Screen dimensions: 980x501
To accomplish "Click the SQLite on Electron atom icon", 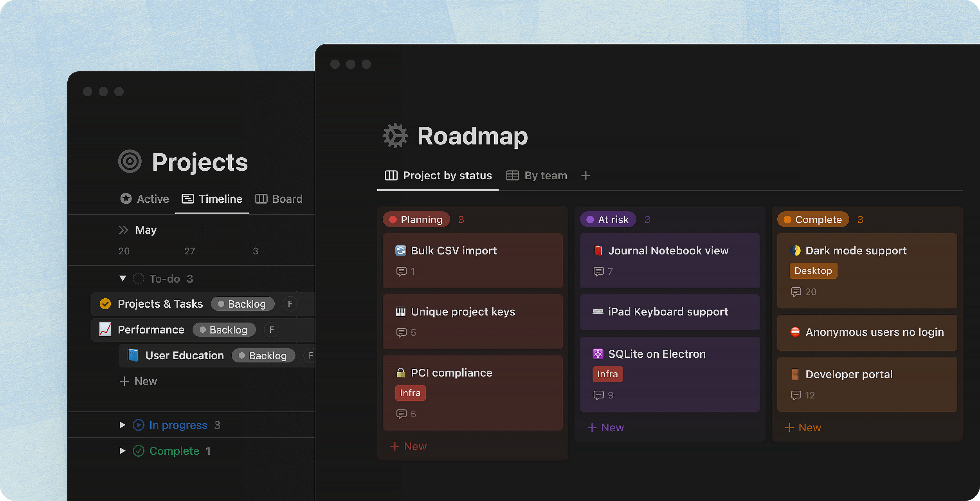I will (x=598, y=354).
